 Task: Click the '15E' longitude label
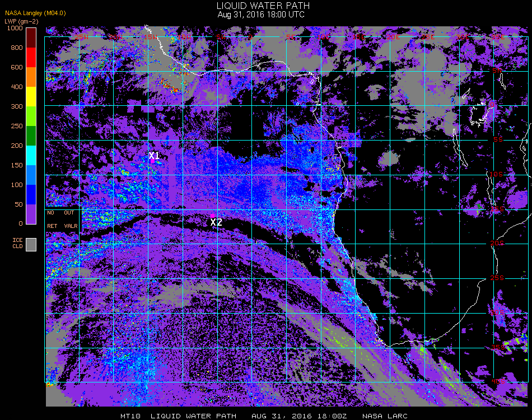(x=358, y=37)
